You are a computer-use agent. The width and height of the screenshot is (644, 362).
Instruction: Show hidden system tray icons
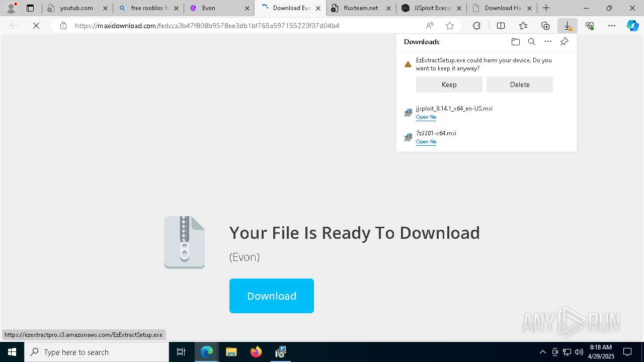point(542,352)
